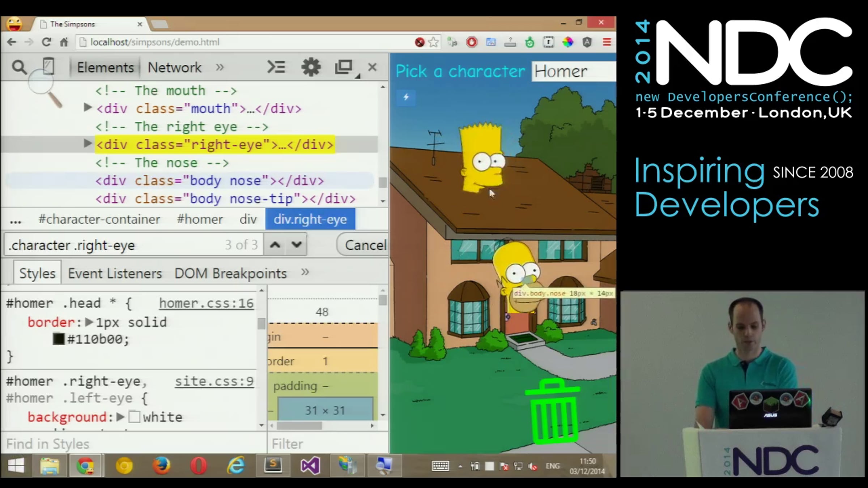Open Sublime Text from the taskbar
Screen dimensions: 868x488
click(x=273, y=466)
